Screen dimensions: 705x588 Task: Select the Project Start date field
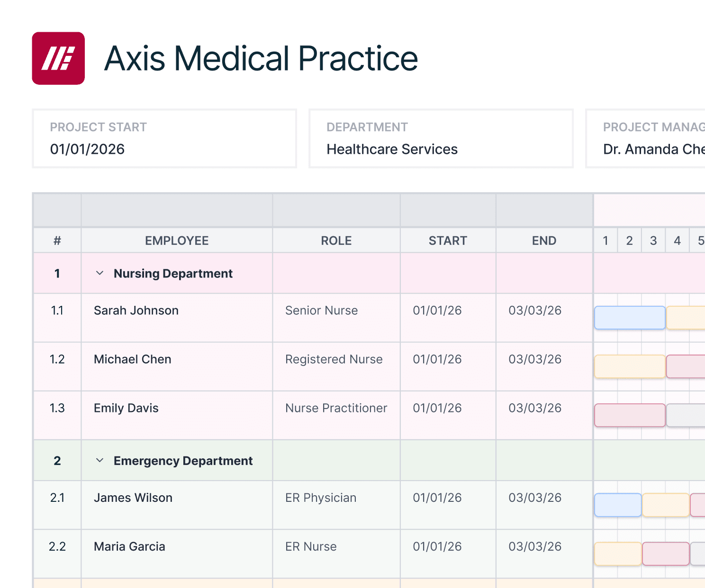[164, 139]
